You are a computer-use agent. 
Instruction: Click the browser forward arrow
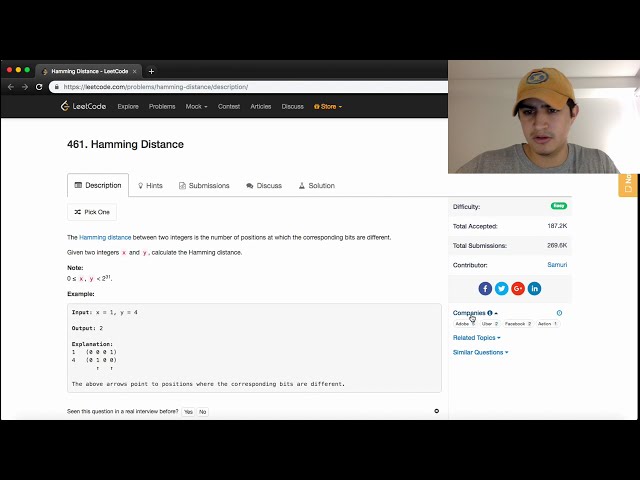[25, 87]
